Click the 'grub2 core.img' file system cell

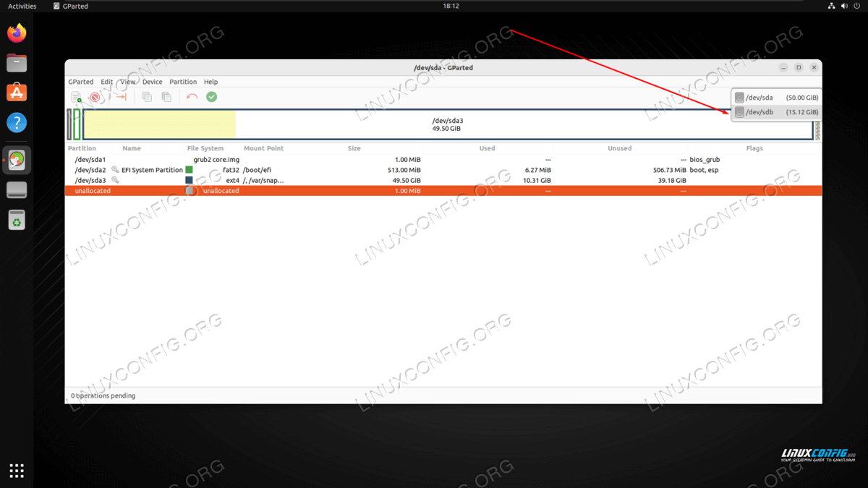pyautogui.click(x=216, y=160)
